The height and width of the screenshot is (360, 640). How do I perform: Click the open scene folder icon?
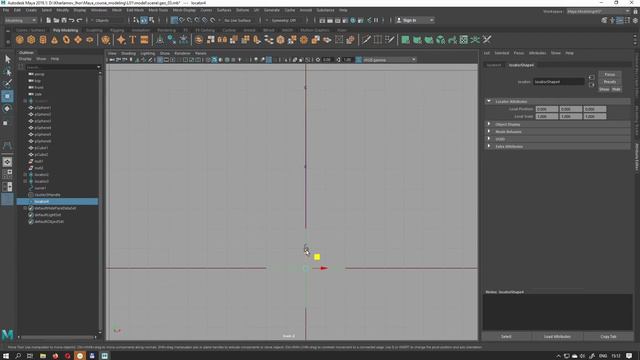pos(56,20)
